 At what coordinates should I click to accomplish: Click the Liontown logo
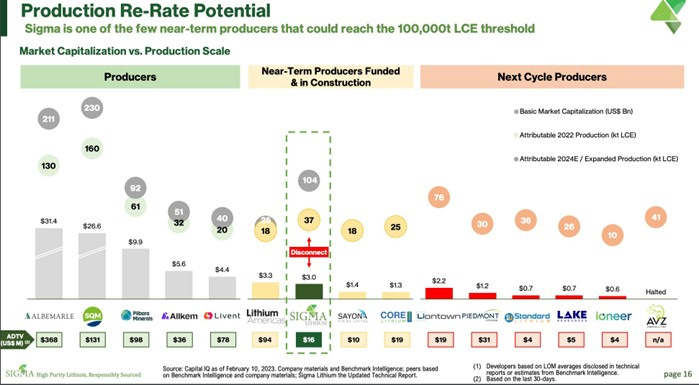438,316
